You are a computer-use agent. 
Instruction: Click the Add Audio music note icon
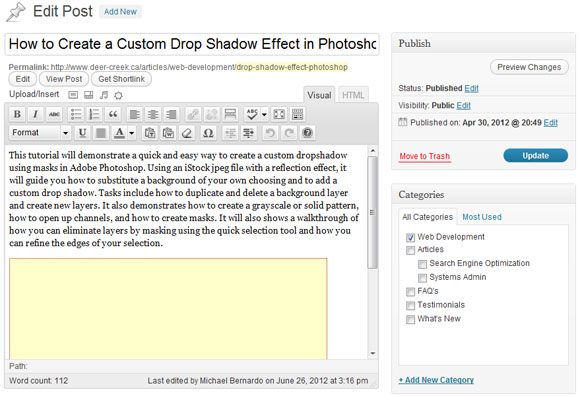[x=104, y=95]
